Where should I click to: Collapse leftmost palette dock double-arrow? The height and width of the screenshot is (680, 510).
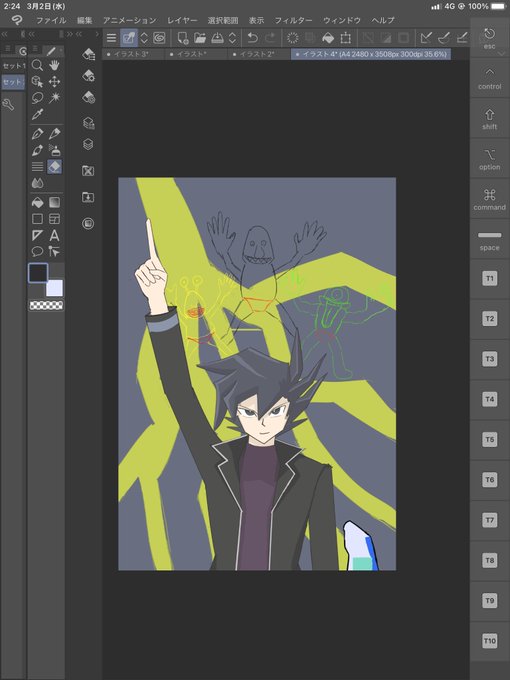pos(4,34)
